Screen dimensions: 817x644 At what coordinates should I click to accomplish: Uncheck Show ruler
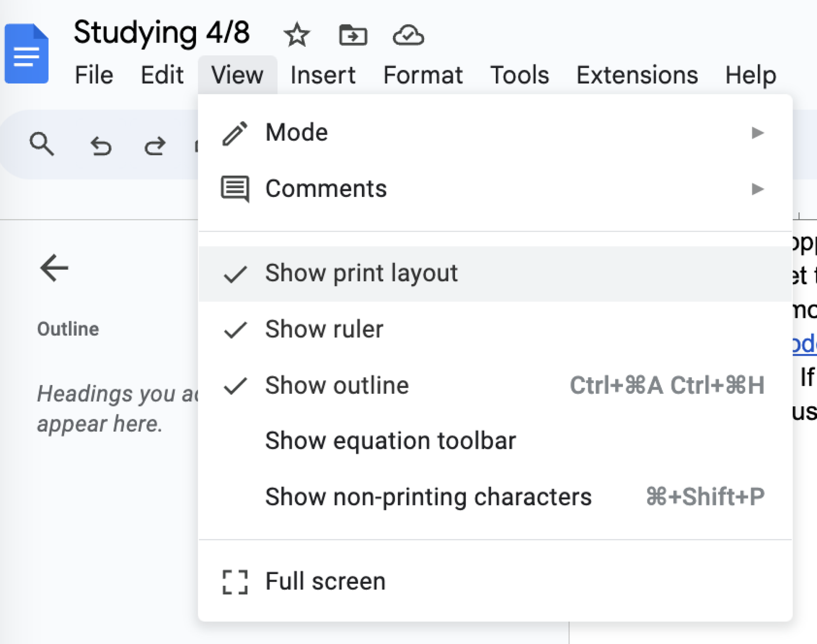(x=495, y=329)
